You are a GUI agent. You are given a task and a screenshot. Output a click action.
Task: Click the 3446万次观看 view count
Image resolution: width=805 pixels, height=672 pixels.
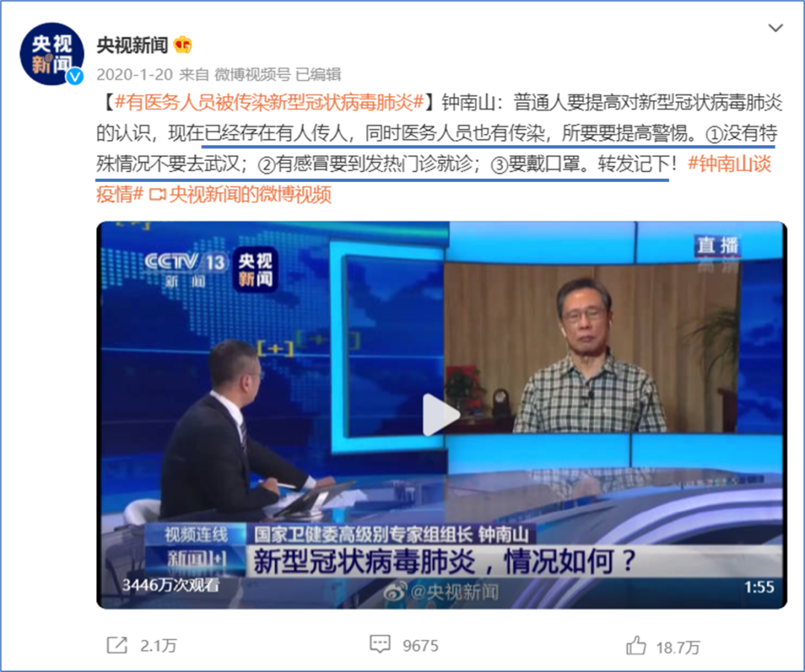[x=171, y=585]
